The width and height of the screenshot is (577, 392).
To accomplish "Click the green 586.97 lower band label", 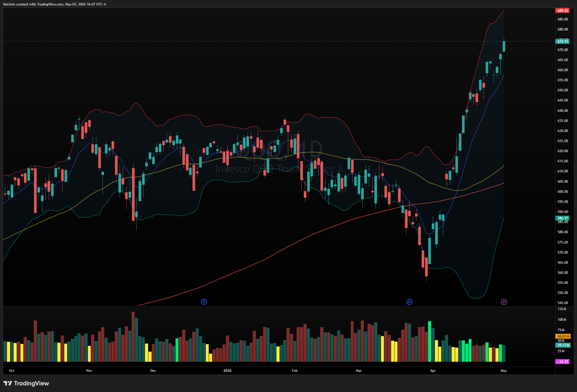I will 562,218.
